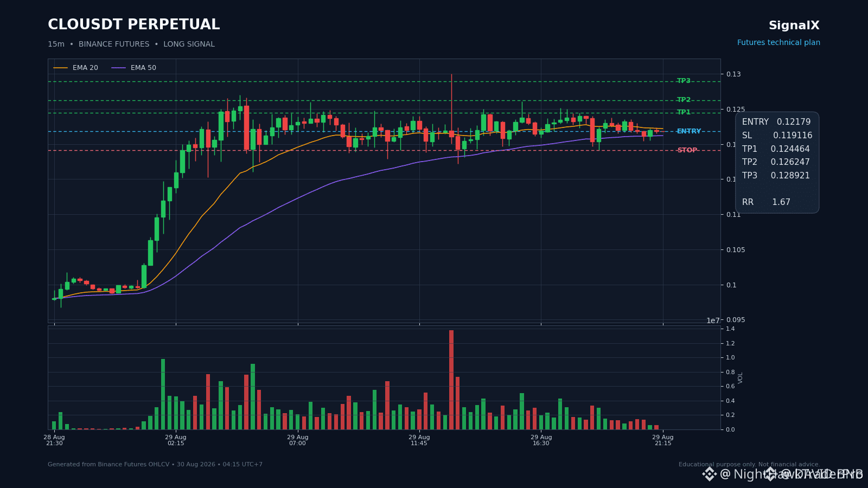Click the 0.6 volume axis label
868x488 pixels.
[730, 387]
